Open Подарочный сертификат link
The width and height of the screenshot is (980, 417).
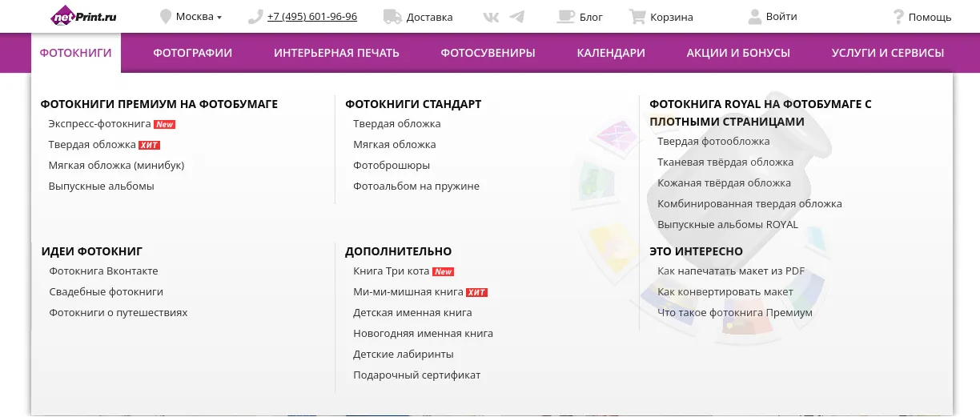click(417, 375)
